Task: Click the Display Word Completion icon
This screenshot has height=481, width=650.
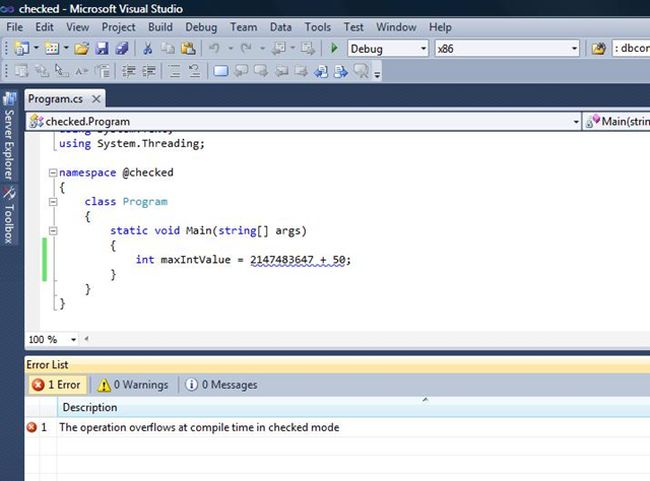Action: 82,71
